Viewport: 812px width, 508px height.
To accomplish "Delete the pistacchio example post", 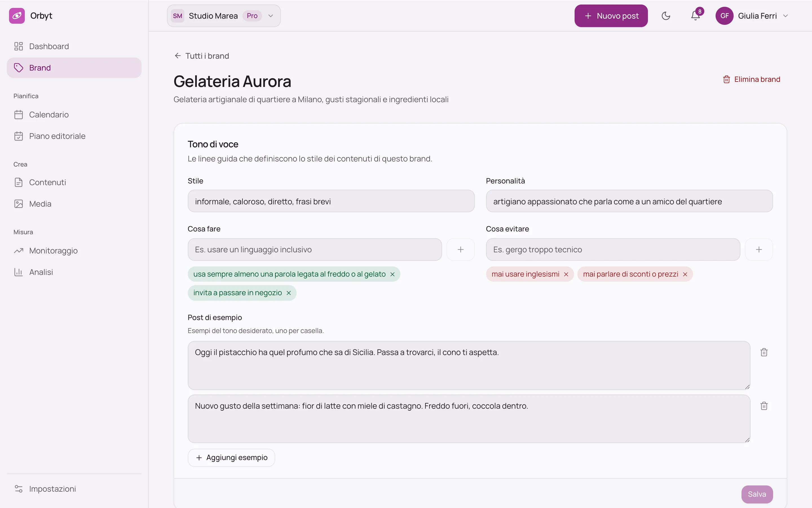I will [x=764, y=352].
